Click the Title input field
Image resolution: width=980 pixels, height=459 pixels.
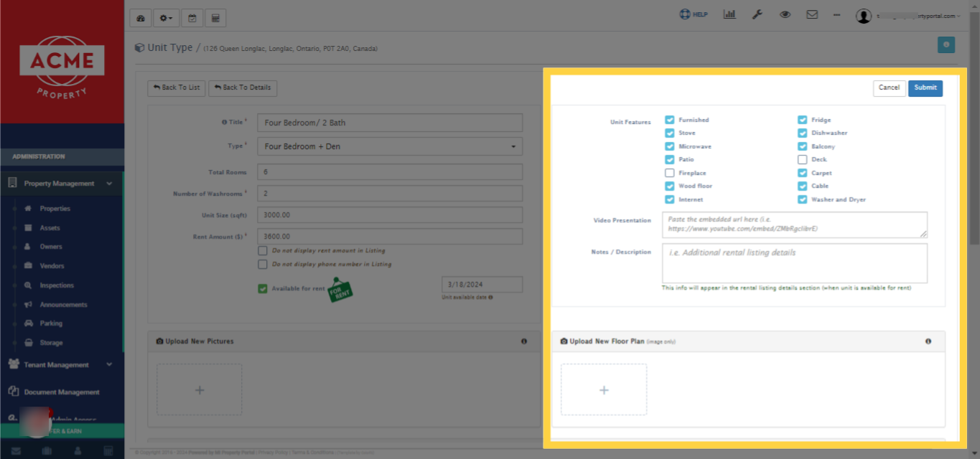(390, 123)
